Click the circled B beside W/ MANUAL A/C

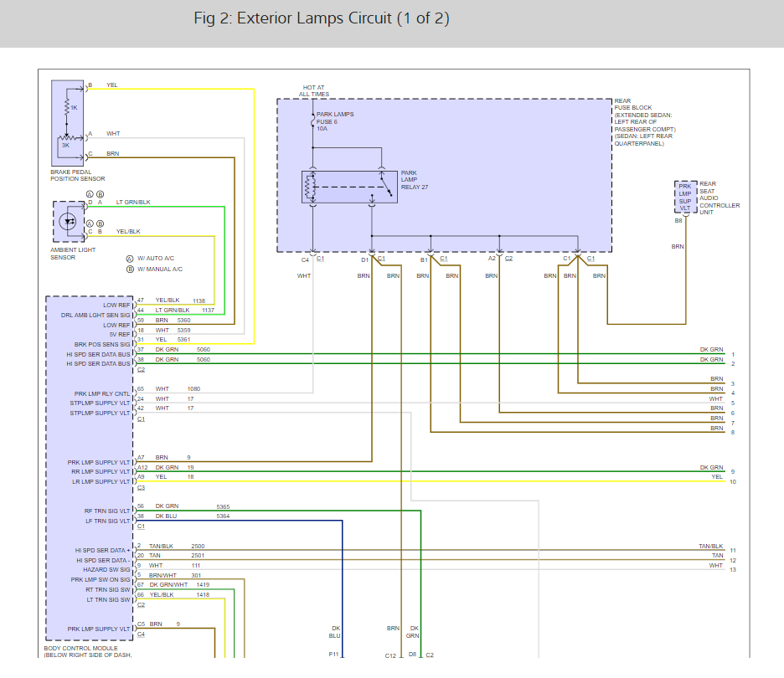[130, 269]
